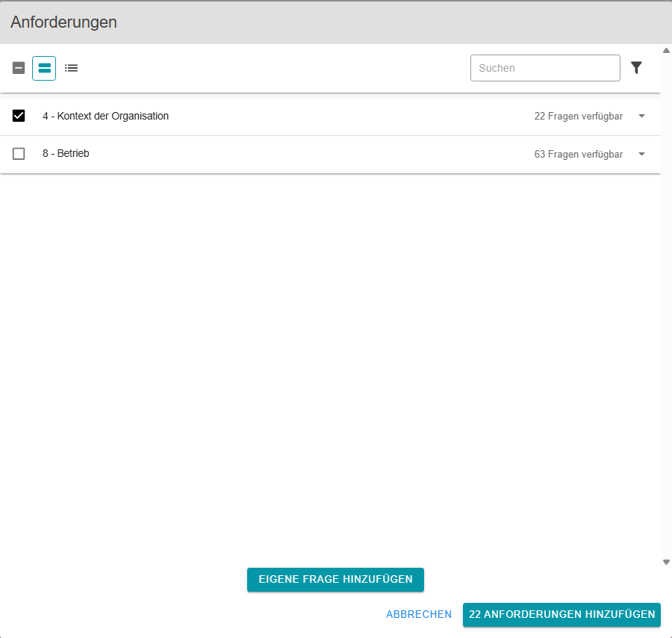The width and height of the screenshot is (672, 638).
Task: Click the scrollbar down arrow
Action: pos(666,562)
